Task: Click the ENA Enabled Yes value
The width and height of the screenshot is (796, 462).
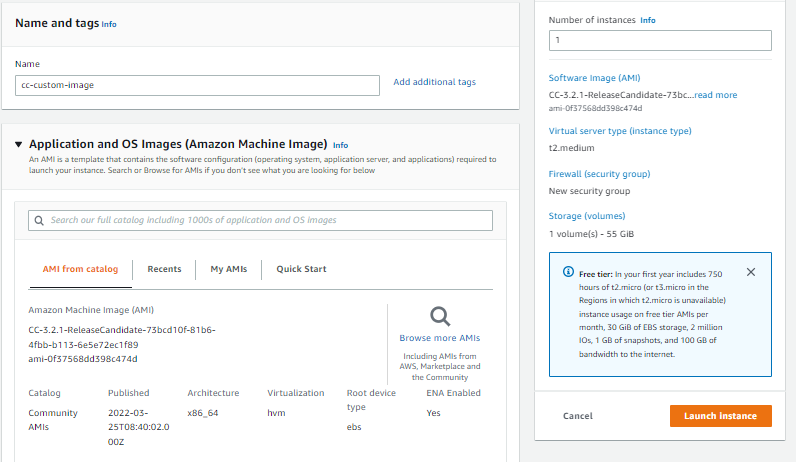Action: (x=433, y=413)
